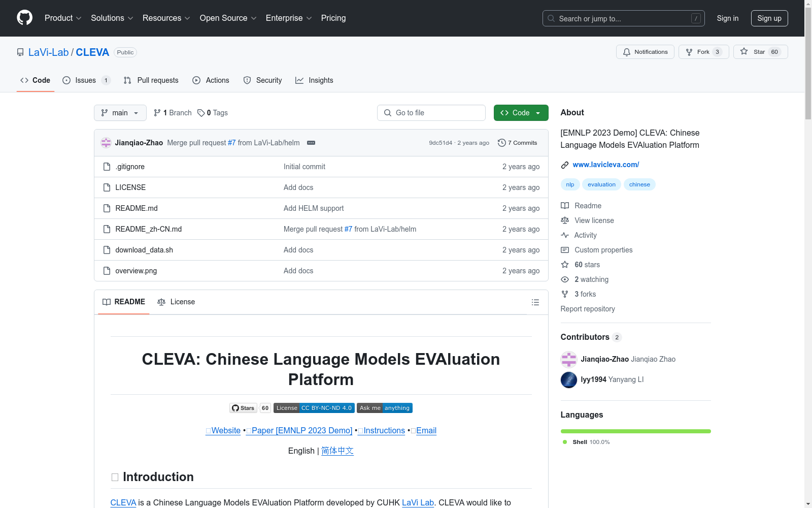Click the repository icon beside LaVi-Lab
Viewport: 812px width, 508px height.
point(20,52)
